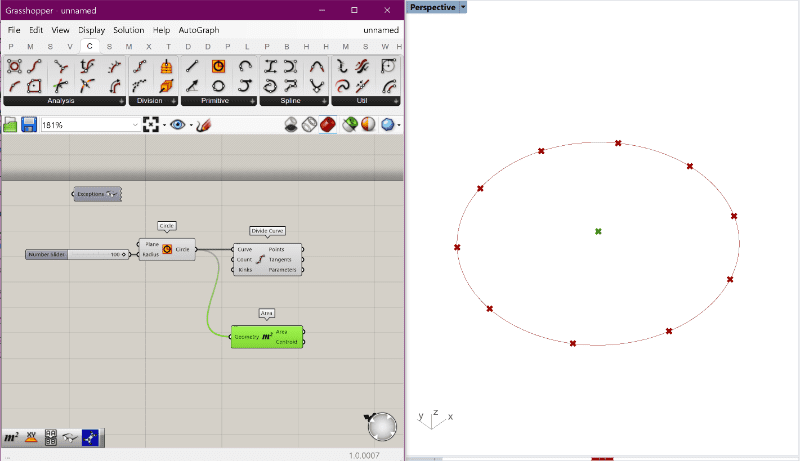The height and width of the screenshot is (461, 800).
Task: Switch to the V component tab
Action: tap(70, 46)
